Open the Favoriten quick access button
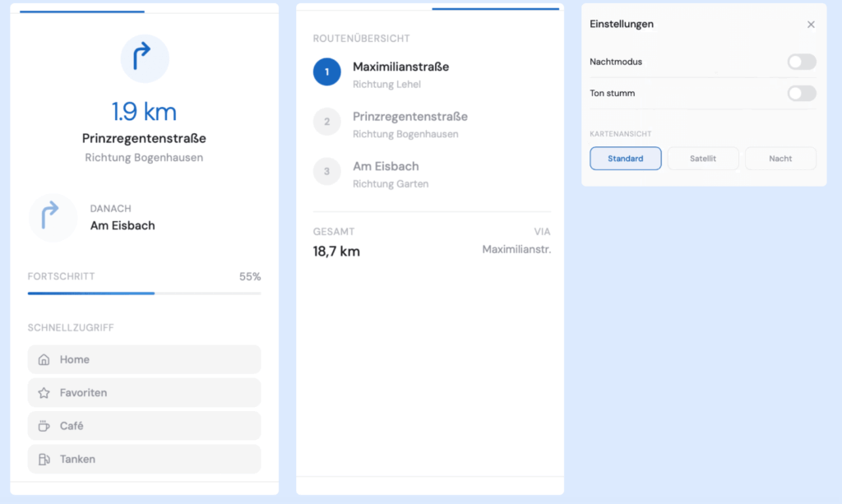This screenshot has width=842, height=504. tap(144, 393)
